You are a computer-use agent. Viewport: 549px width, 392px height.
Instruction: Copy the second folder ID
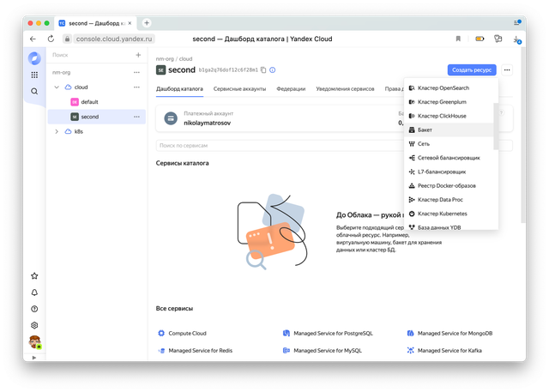pos(263,70)
